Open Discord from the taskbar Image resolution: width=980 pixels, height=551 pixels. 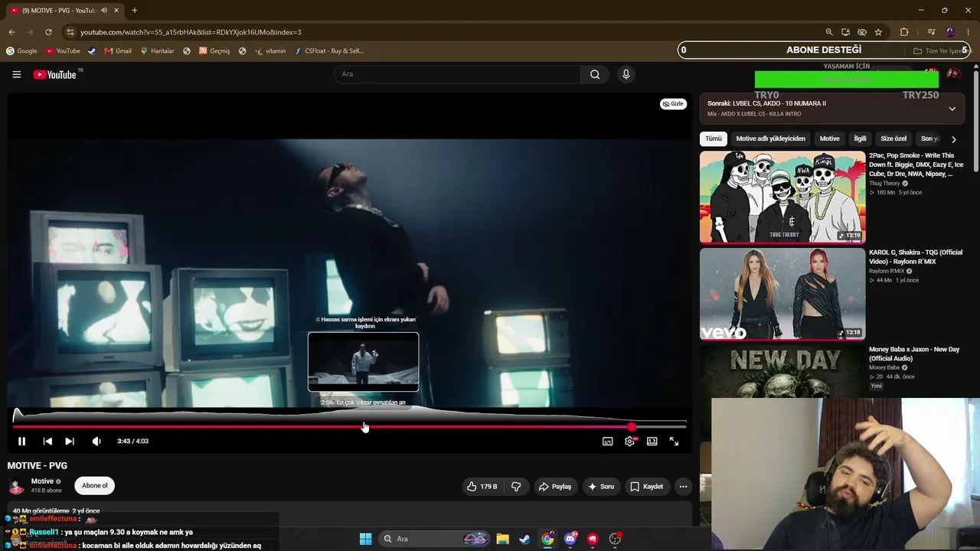pos(570,539)
